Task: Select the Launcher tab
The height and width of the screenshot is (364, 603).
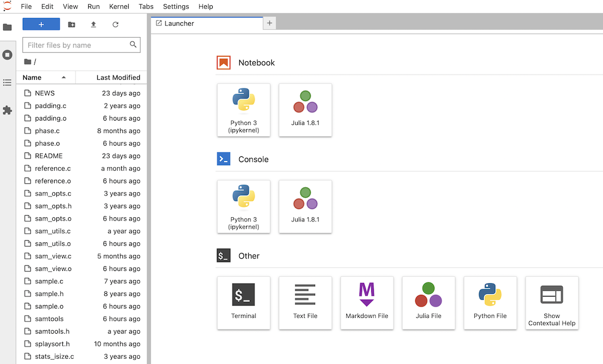Action: (207, 23)
